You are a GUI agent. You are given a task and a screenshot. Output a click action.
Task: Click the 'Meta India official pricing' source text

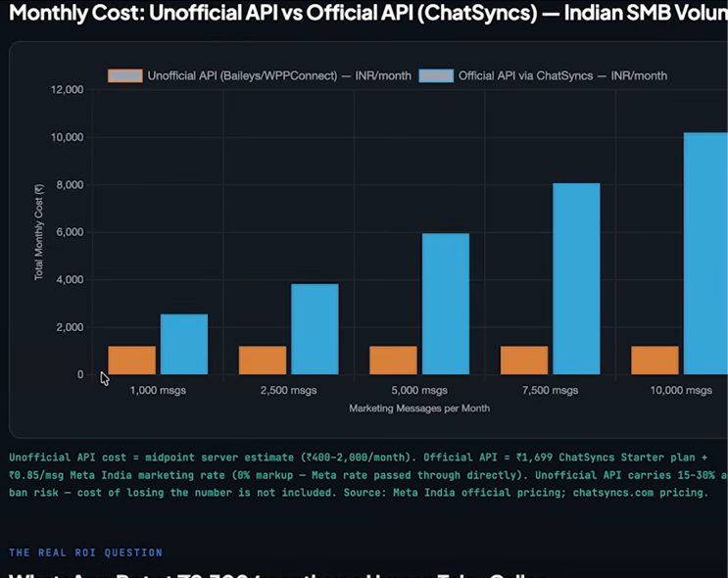point(479,493)
